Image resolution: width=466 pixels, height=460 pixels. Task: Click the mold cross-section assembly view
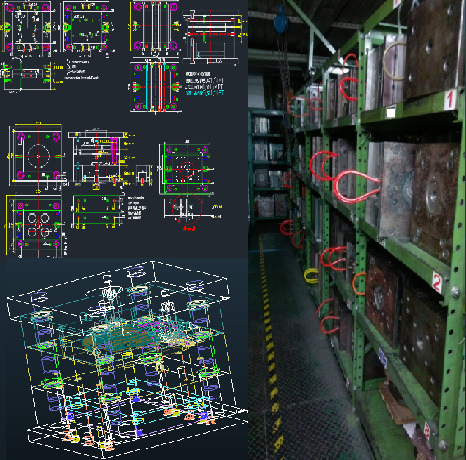point(98,158)
